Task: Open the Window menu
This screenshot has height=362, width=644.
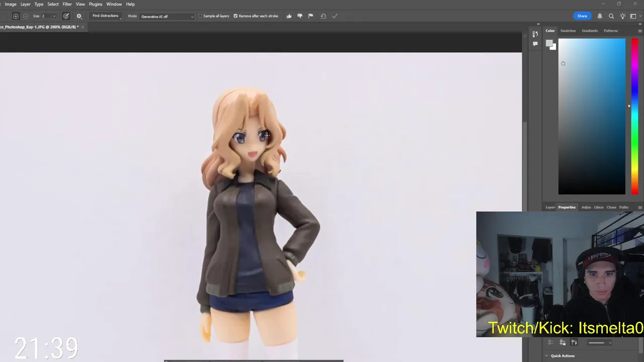Action: coord(114,4)
